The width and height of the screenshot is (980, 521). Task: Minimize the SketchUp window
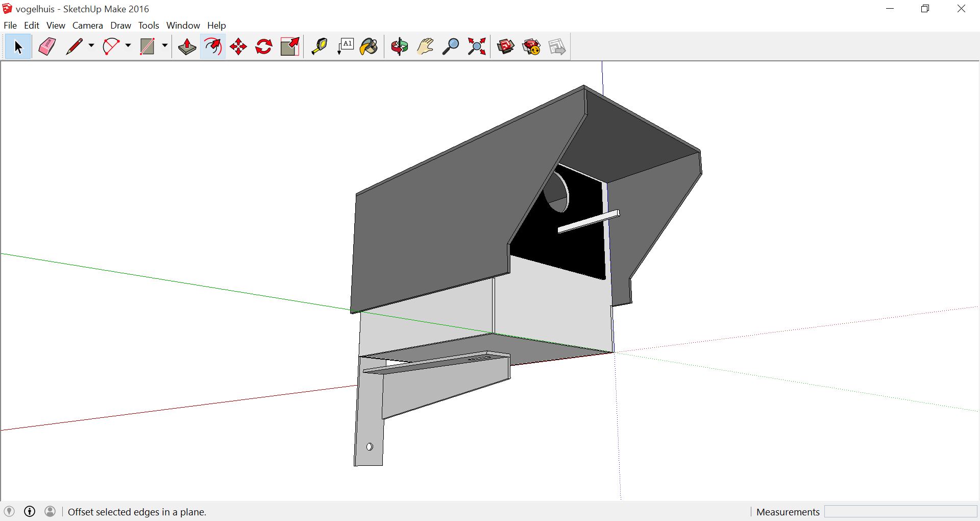(890, 9)
